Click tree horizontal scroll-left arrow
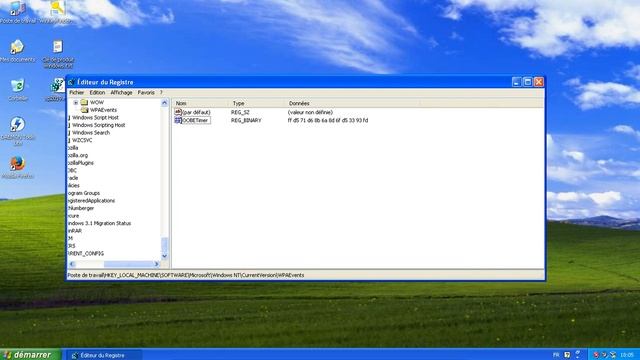Image resolution: width=640 pixels, height=360 pixels. tap(72, 264)
